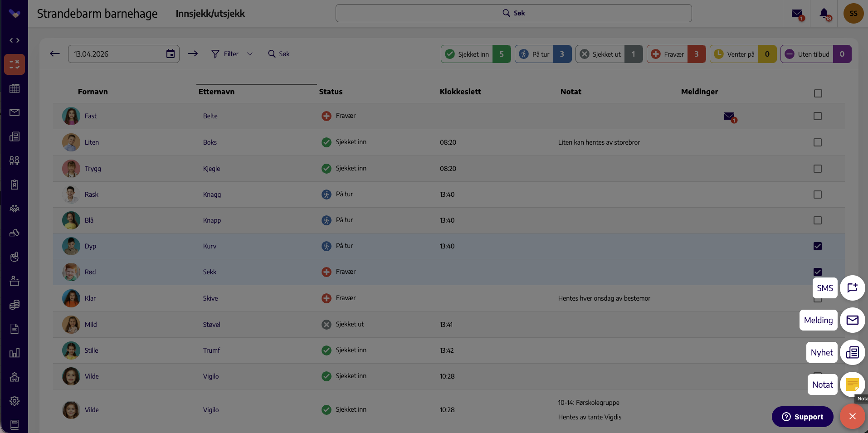Click the global Søk search field
This screenshot has width=868, height=433.
coord(513,13)
